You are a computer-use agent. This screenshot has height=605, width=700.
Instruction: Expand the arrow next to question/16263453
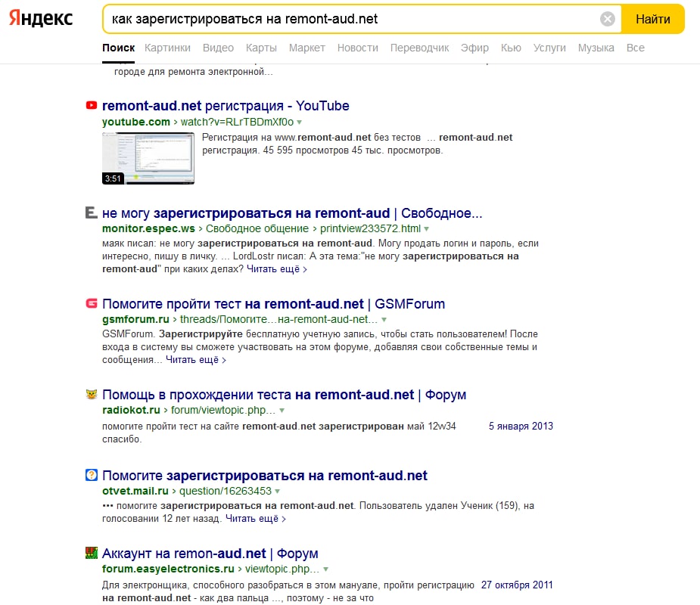277,492
